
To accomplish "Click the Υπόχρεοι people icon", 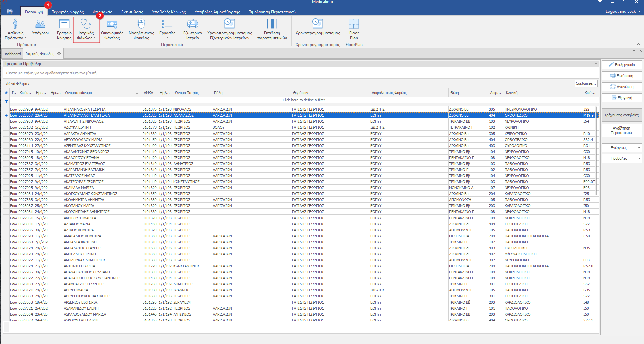I will [x=40, y=27].
